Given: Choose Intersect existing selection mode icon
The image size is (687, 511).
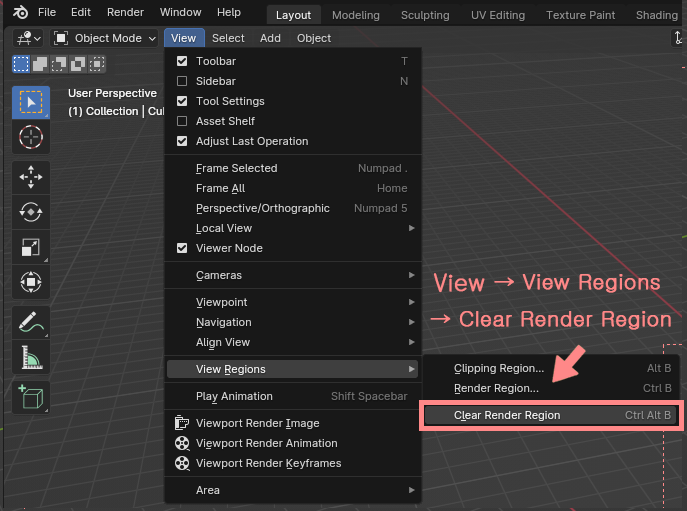Looking at the screenshot, I should [x=97, y=64].
